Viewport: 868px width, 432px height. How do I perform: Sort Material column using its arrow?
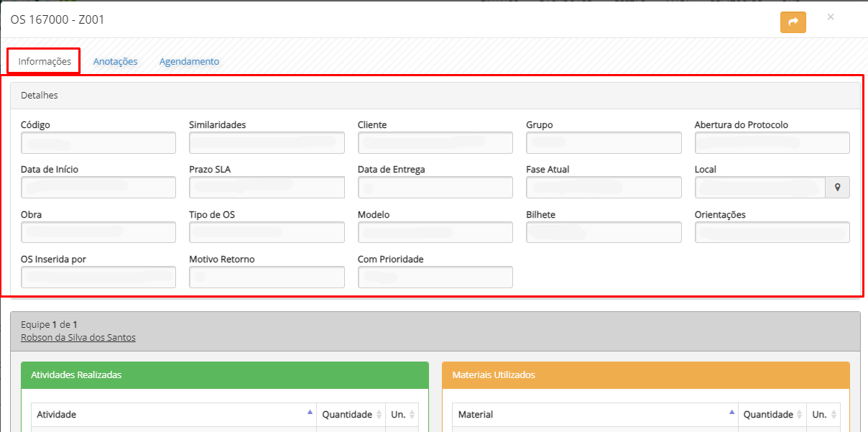click(731, 413)
